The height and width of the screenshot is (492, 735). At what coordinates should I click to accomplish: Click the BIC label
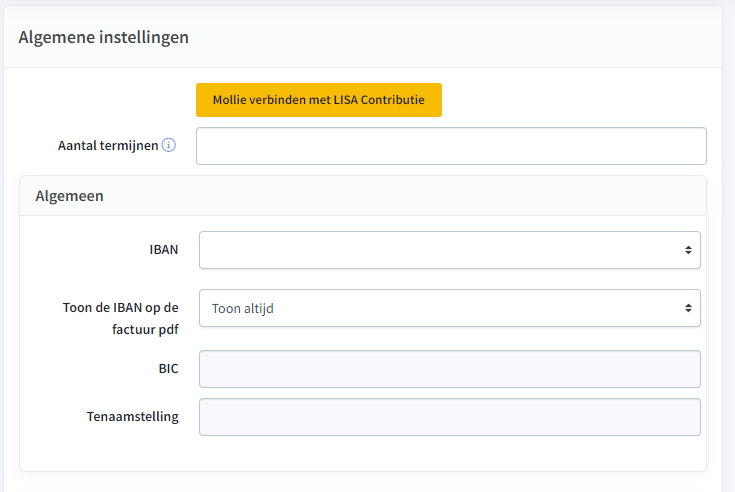click(168, 369)
